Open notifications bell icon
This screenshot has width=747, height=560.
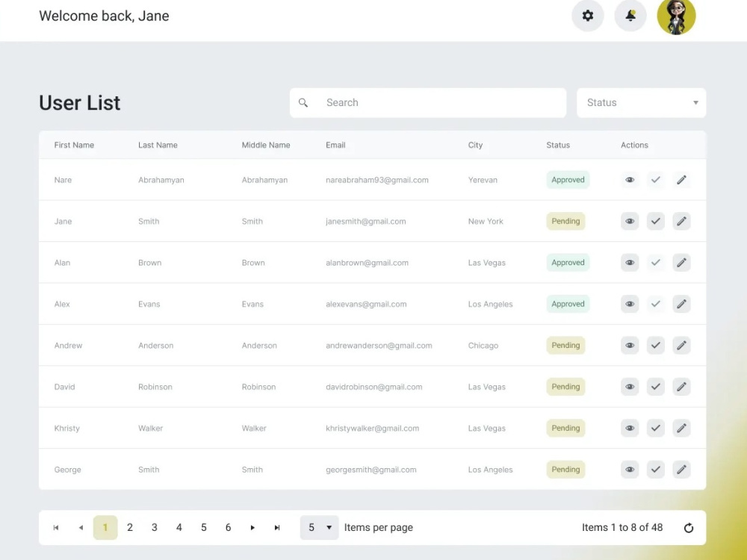point(630,16)
